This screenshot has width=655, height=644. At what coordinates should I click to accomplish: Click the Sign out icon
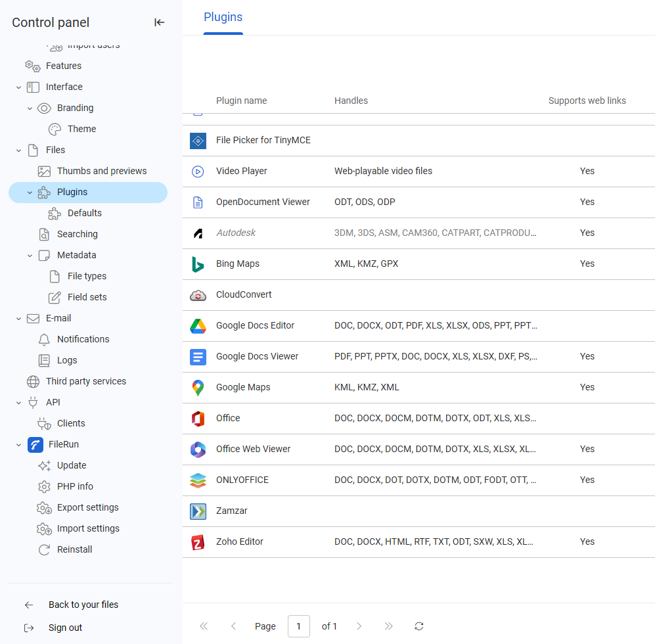(29, 628)
